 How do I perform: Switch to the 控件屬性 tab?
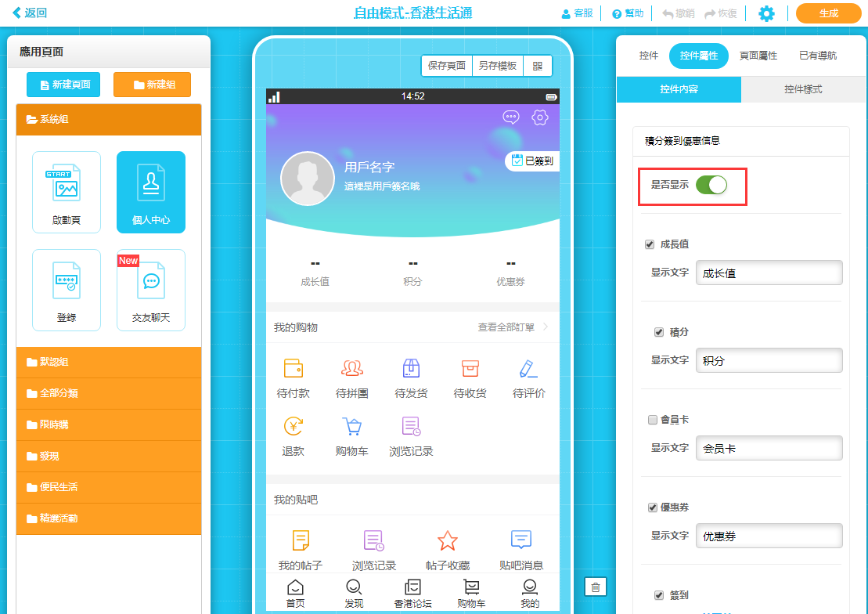coord(699,56)
